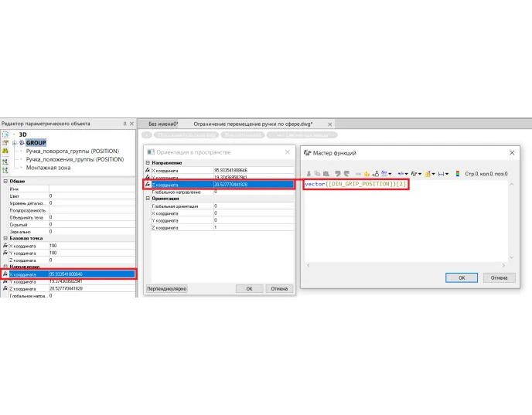Click the node-link icon in the wizard toolbar

pyautogui.click(x=375, y=174)
